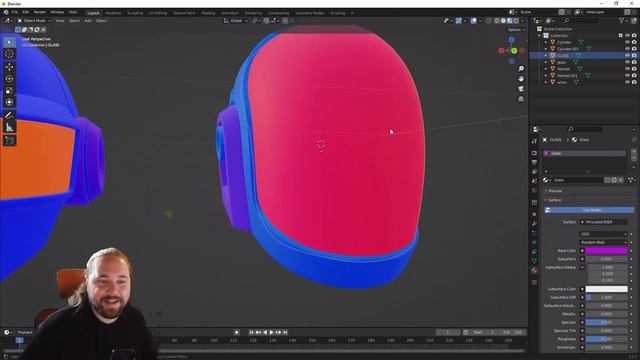Select the Add Cube tool

9,141
